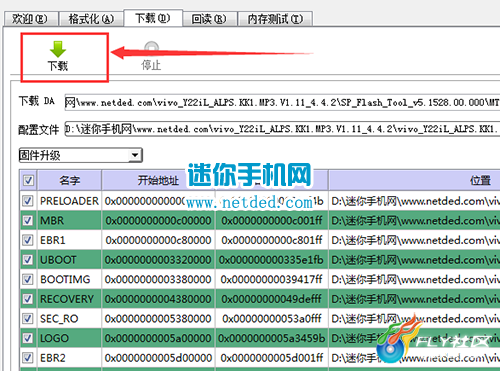The width and height of the screenshot is (500, 371).
Task: Click UBOOT start address 0x0000000003320000
Action: tap(158, 260)
